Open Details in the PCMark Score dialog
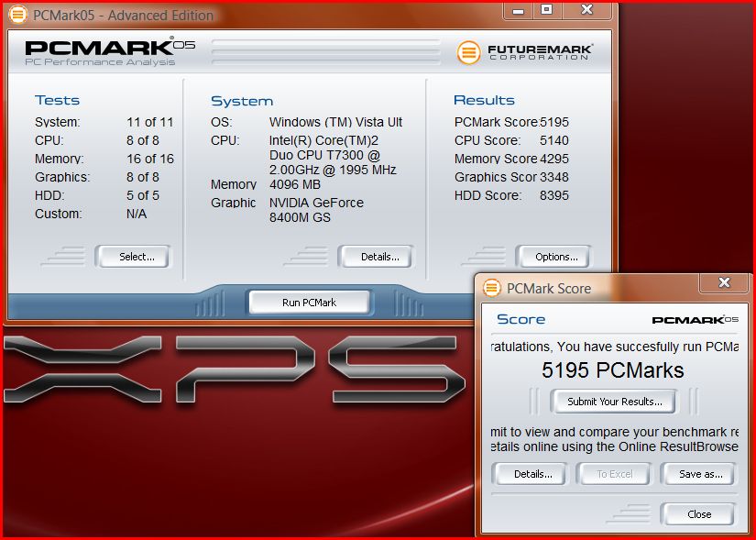The height and width of the screenshot is (540, 756). click(530, 474)
